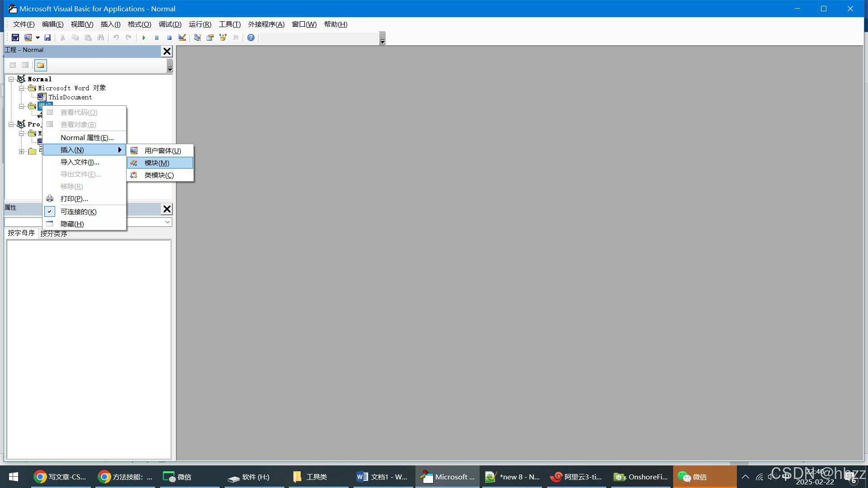This screenshot has height=488, width=868.
Task: Open Project Explorer from the toolbar icon
Action: pos(198,38)
